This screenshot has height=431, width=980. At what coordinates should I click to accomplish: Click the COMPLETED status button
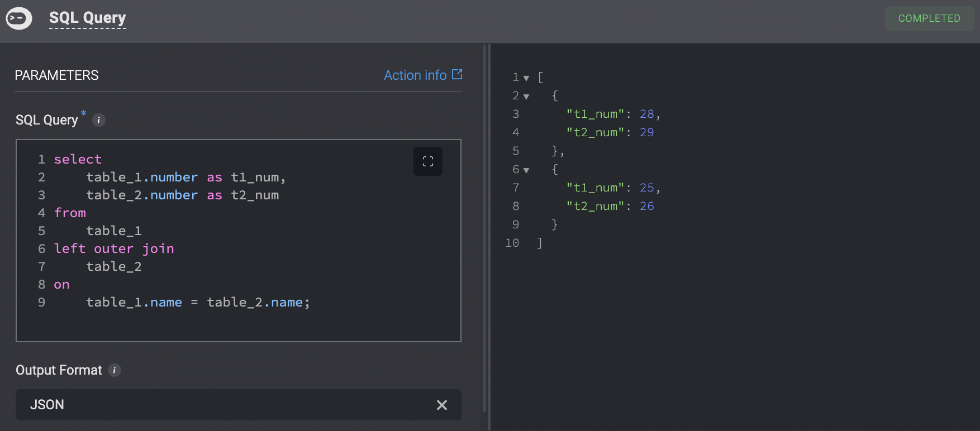click(929, 18)
